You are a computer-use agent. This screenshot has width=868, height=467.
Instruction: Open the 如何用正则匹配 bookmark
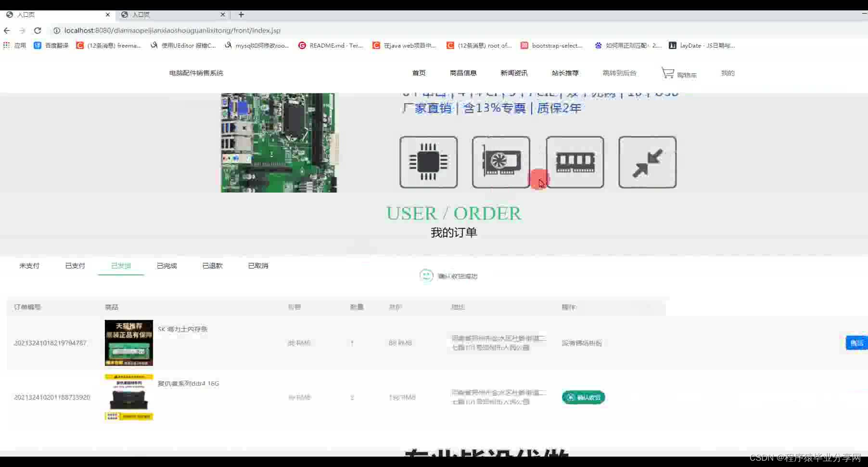(x=628, y=45)
